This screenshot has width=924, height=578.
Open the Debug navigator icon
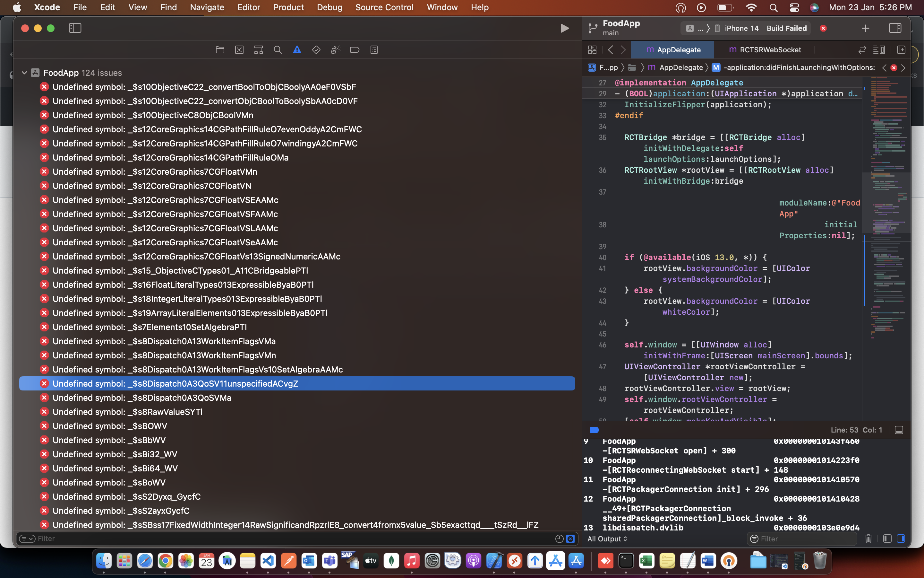pos(335,50)
